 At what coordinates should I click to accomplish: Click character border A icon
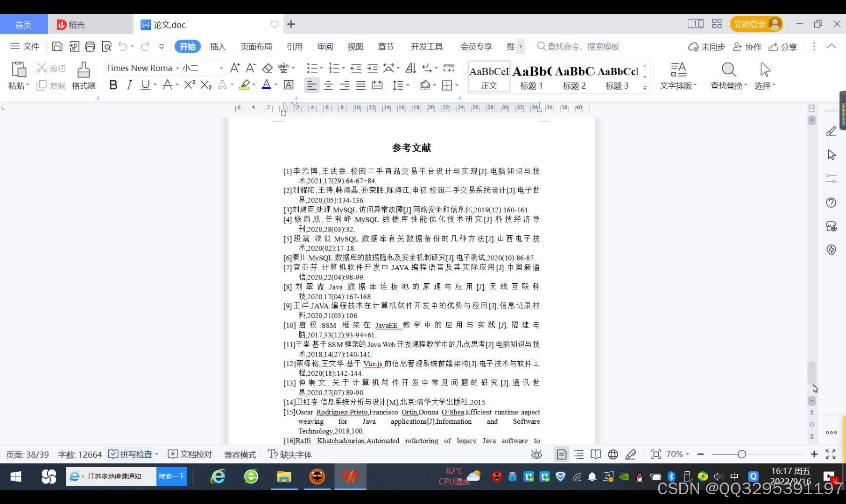click(x=289, y=84)
